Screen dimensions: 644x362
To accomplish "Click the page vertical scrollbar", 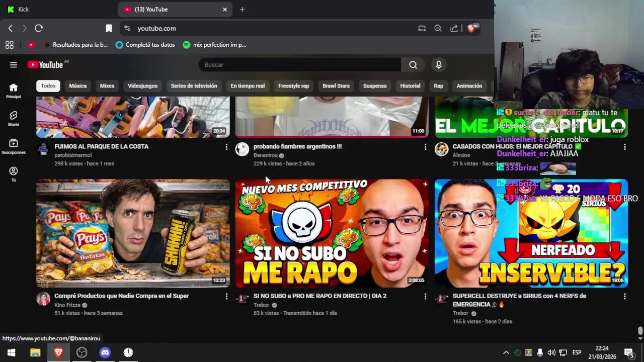I will pyautogui.click(x=640, y=331).
